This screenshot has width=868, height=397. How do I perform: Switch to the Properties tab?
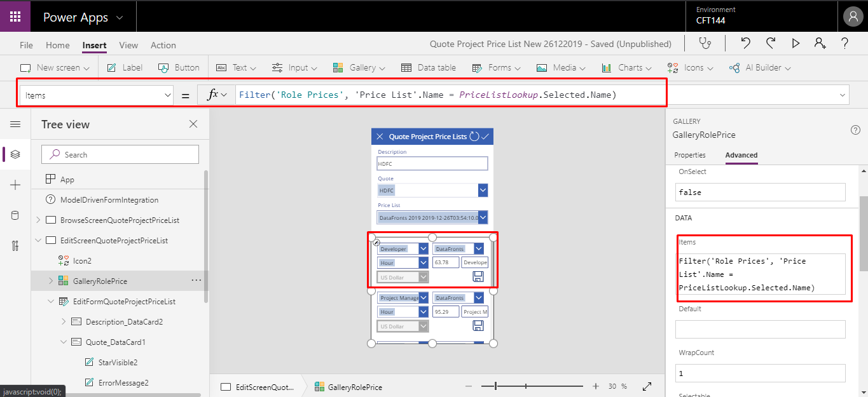coord(690,155)
